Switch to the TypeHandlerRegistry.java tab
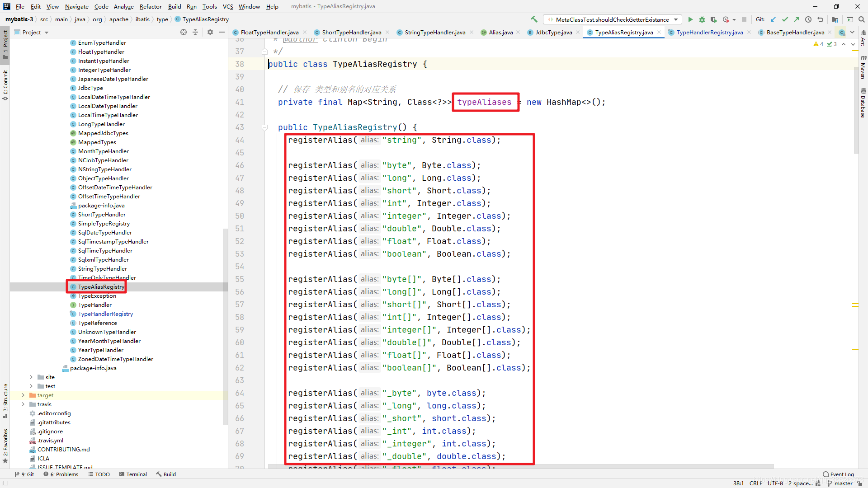The image size is (868, 488). (x=709, y=32)
